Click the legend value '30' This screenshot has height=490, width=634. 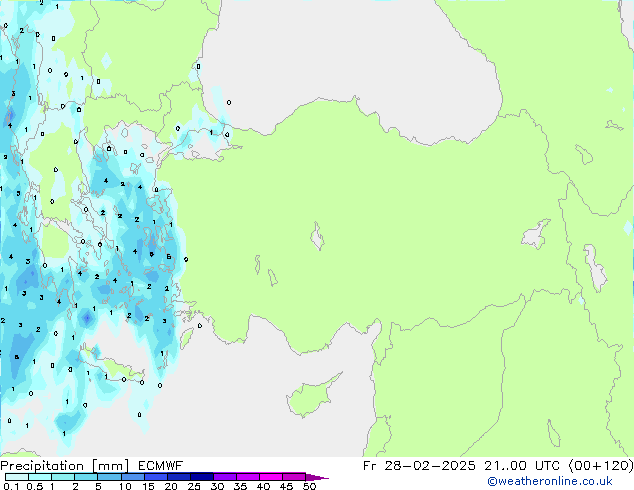point(217,486)
